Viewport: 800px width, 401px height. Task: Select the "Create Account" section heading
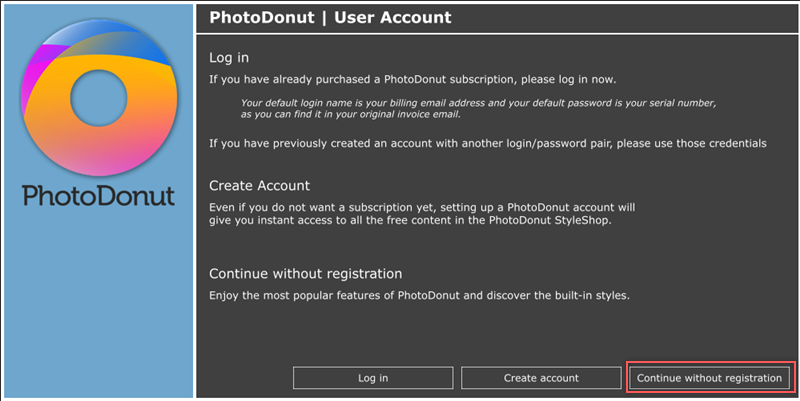pyautogui.click(x=260, y=186)
